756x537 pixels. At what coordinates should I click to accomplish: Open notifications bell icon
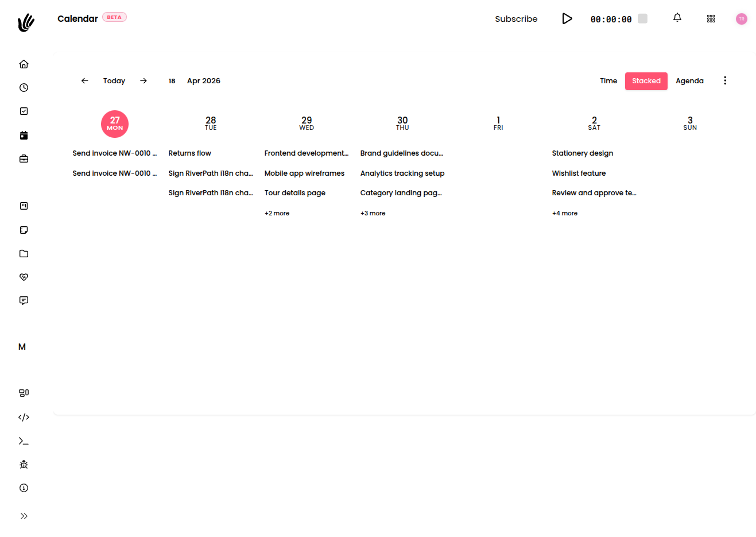pyautogui.click(x=677, y=18)
